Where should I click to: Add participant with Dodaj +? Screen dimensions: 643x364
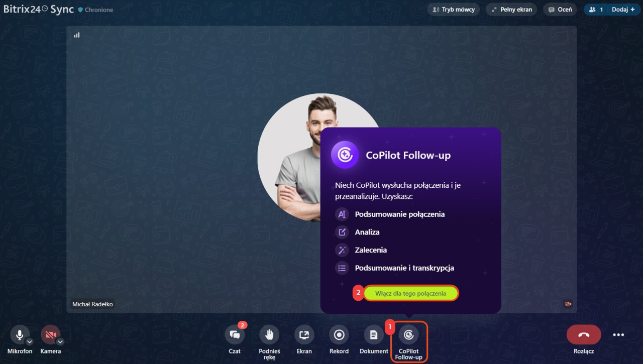click(623, 10)
